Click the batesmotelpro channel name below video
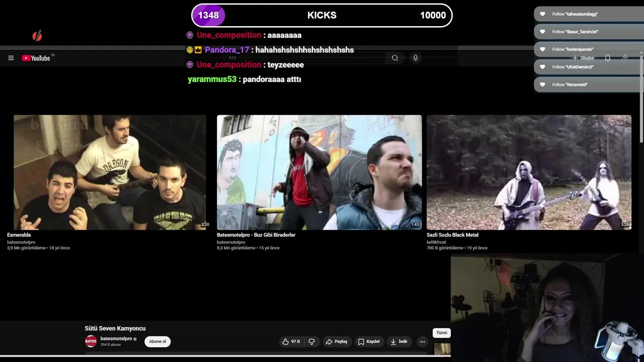644x362 pixels. pos(116,338)
